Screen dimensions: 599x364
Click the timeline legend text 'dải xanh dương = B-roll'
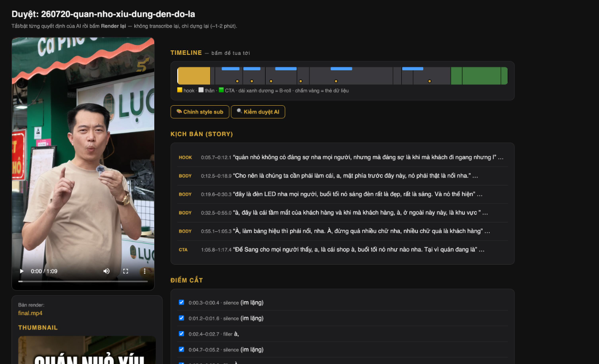click(x=265, y=91)
